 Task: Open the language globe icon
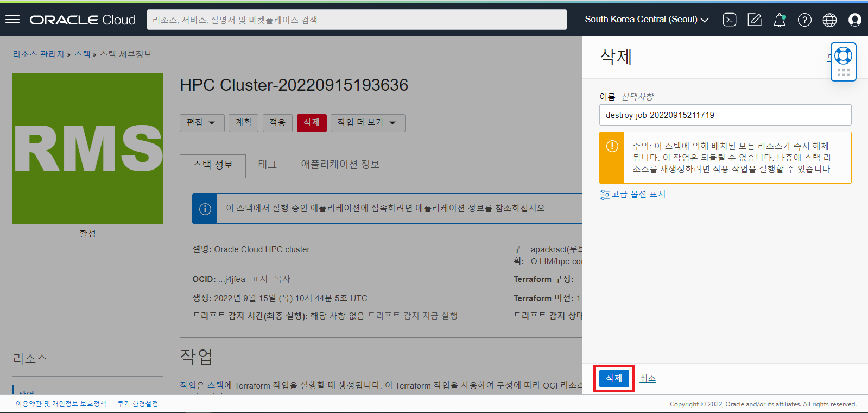coord(829,20)
